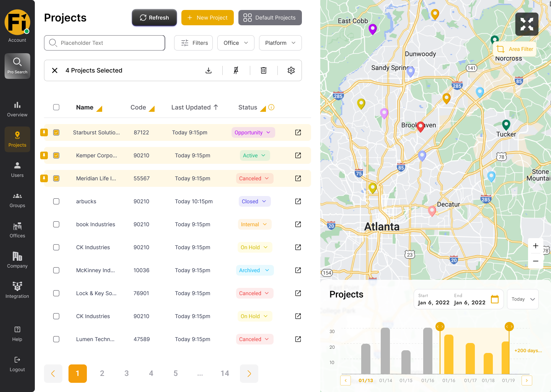Open Starburst Solutions in external link
This screenshot has width=551, height=392.
coord(298,132)
